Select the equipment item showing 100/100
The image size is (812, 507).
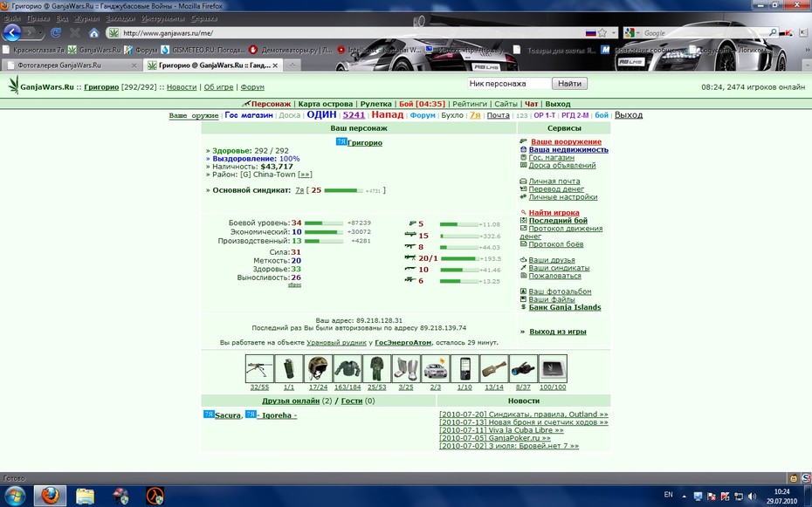[553, 369]
